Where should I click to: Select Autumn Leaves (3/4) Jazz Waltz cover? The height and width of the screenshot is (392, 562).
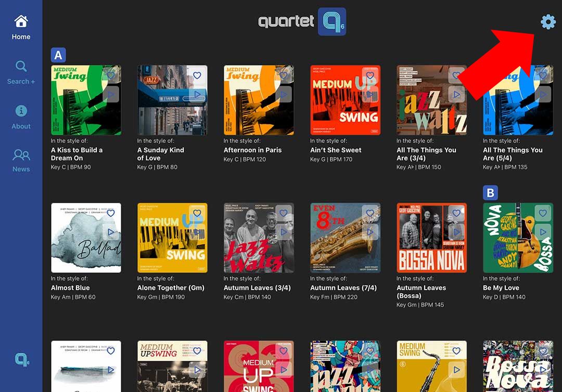[x=259, y=238]
